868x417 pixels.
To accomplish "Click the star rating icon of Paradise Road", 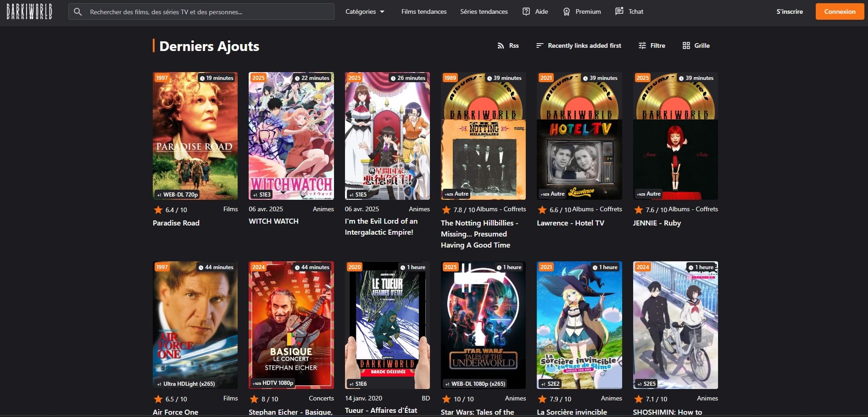I will tap(158, 210).
